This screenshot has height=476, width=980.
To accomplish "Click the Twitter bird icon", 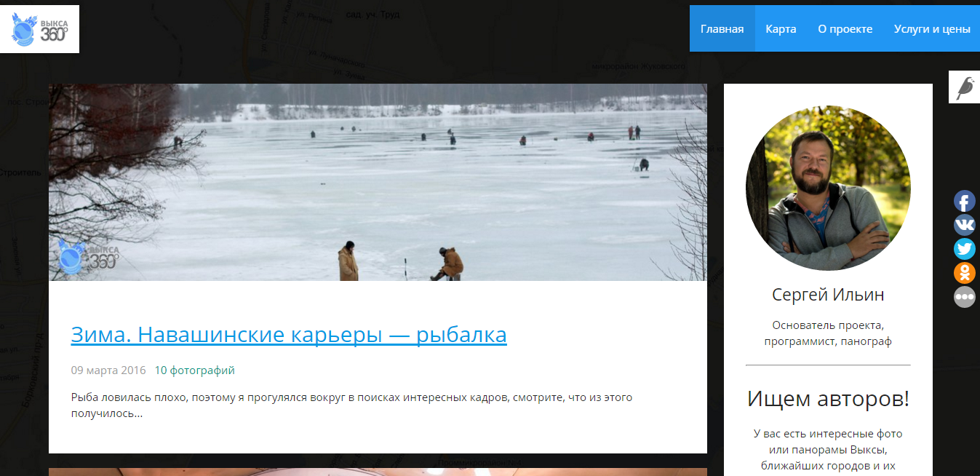I will [x=964, y=248].
